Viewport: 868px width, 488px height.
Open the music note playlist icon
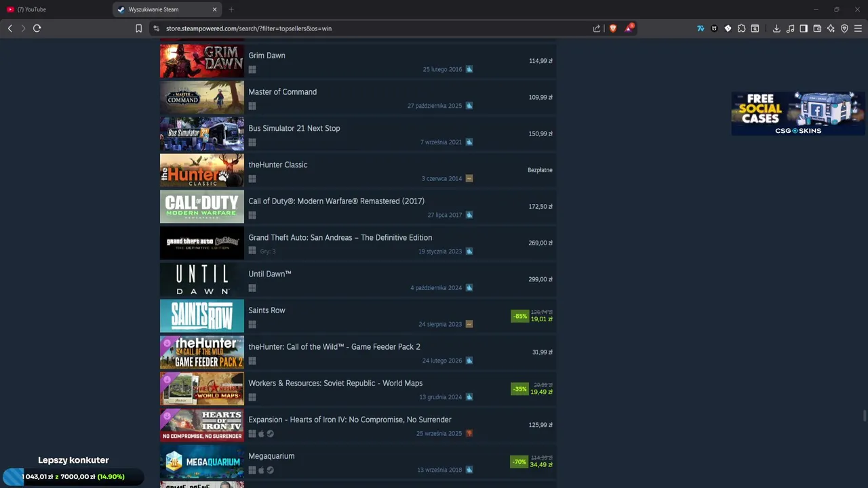coord(790,28)
